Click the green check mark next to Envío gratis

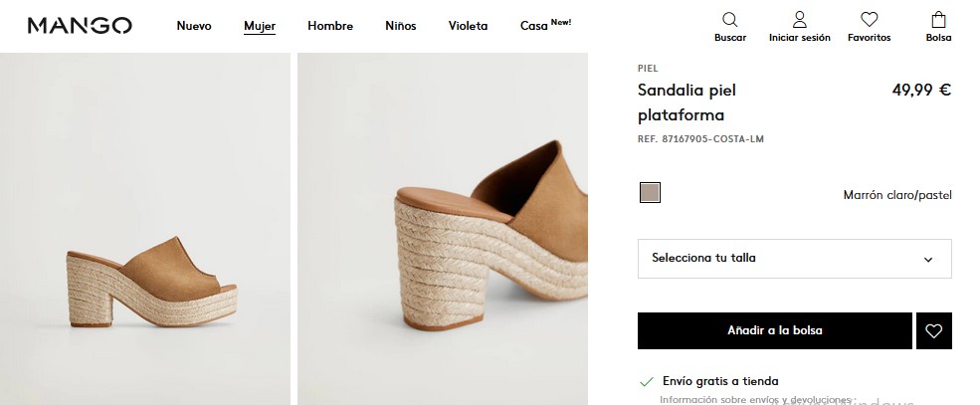pyautogui.click(x=646, y=381)
